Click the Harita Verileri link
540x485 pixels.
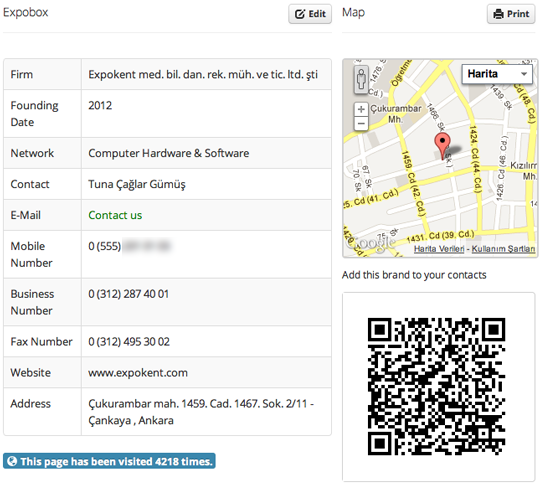pyautogui.click(x=439, y=249)
